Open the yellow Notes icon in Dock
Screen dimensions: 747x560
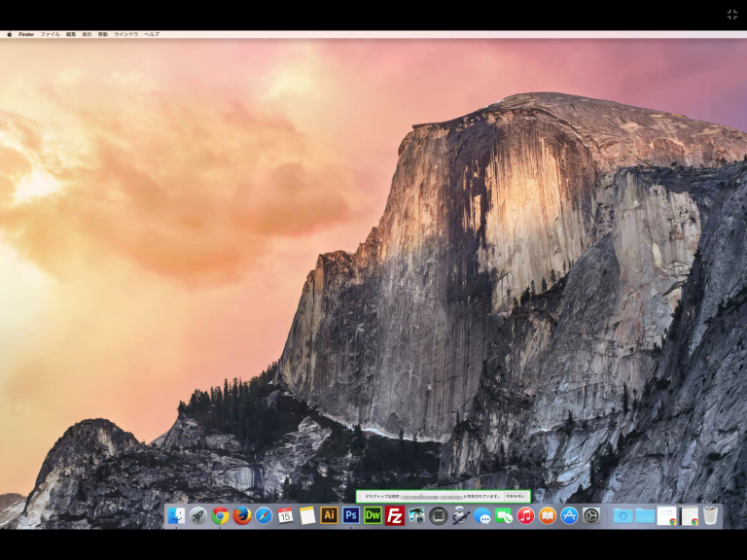tap(307, 515)
